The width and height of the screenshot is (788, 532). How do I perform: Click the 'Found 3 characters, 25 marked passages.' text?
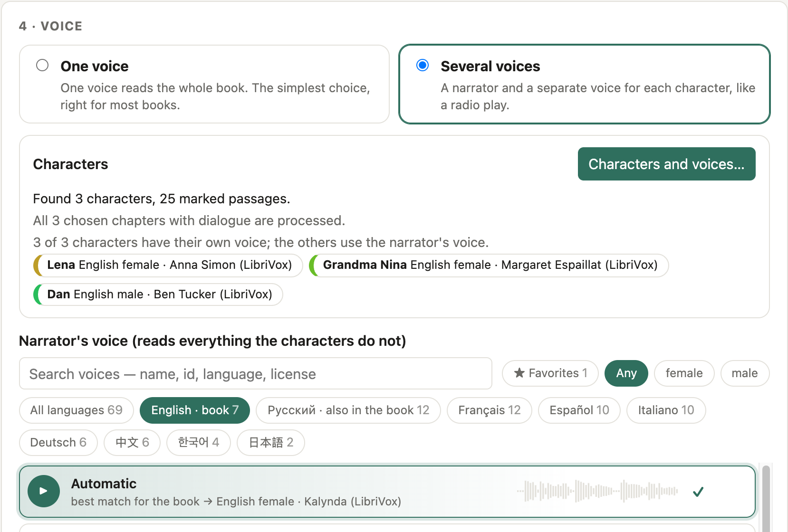(x=162, y=199)
